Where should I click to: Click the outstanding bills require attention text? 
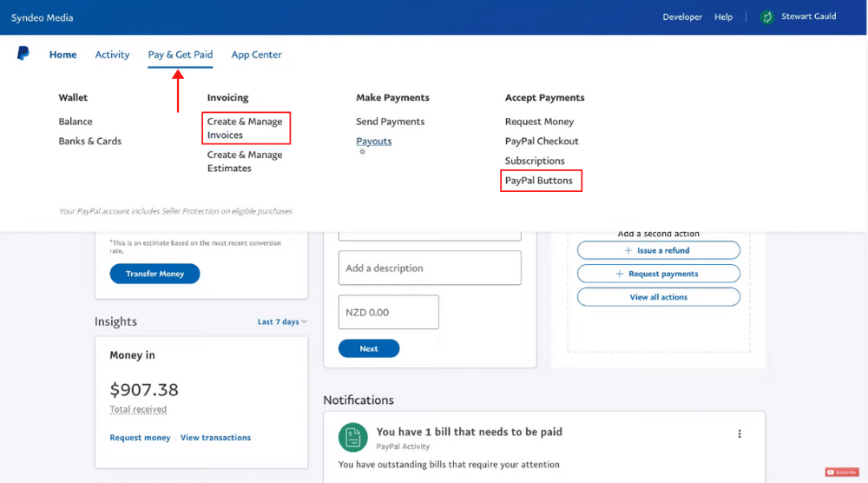tap(449, 464)
